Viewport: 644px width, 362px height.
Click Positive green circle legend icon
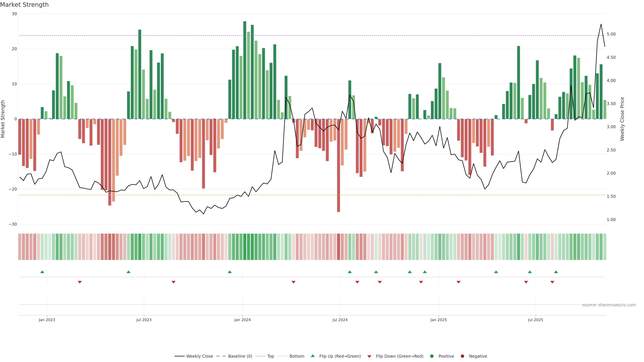coord(432,356)
